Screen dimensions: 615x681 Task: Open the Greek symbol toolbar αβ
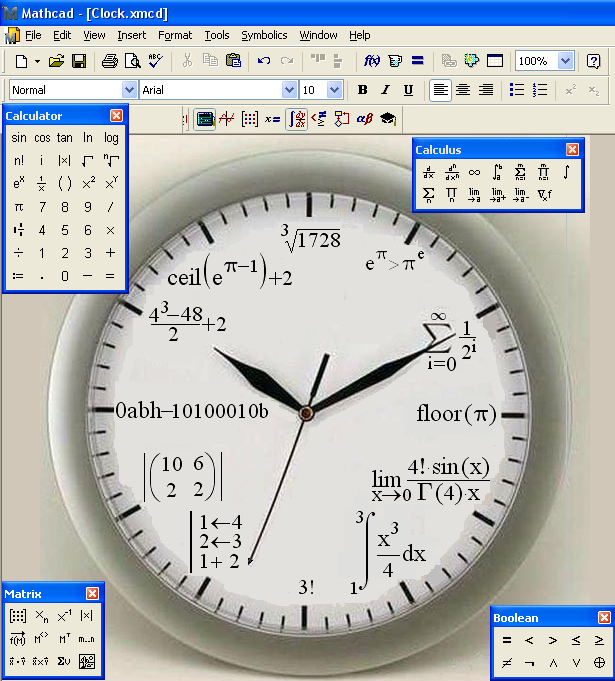click(x=364, y=119)
